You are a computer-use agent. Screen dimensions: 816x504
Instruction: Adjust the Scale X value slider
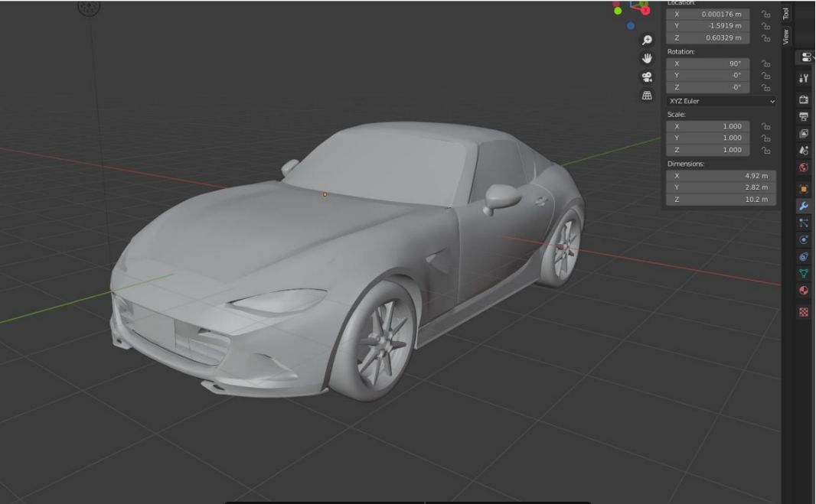click(708, 125)
